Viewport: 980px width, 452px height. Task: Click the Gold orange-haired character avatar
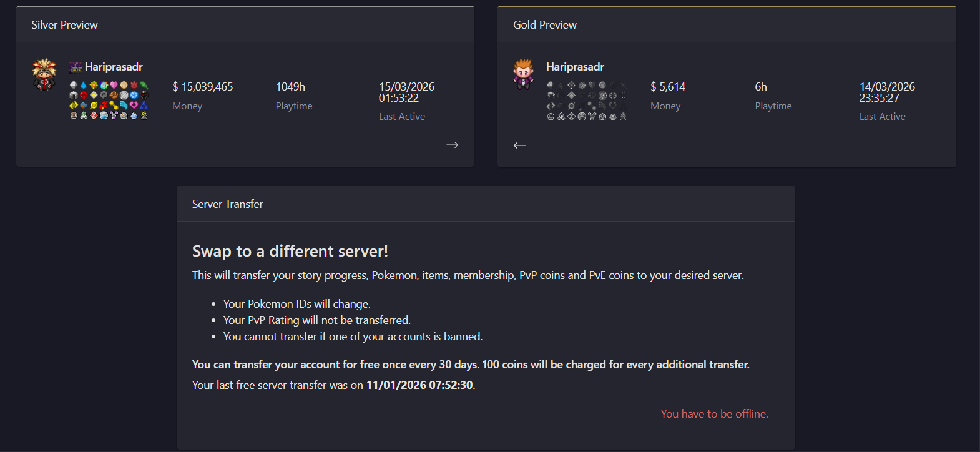[524, 74]
